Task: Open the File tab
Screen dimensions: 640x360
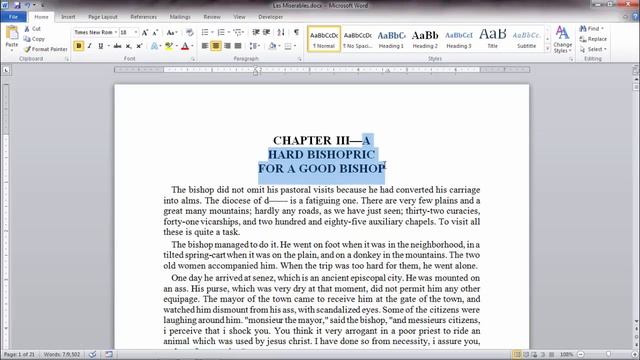Action: pyautogui.click(x=13, y=17)
